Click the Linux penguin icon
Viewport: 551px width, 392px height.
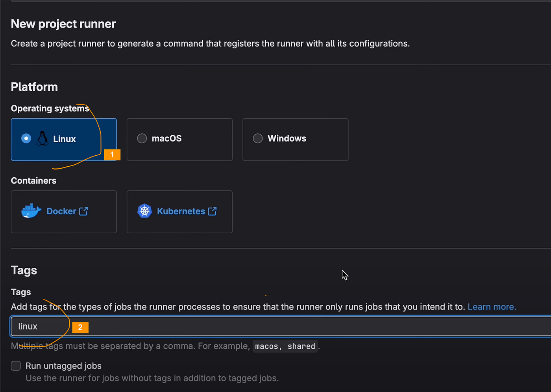(42, 138)
